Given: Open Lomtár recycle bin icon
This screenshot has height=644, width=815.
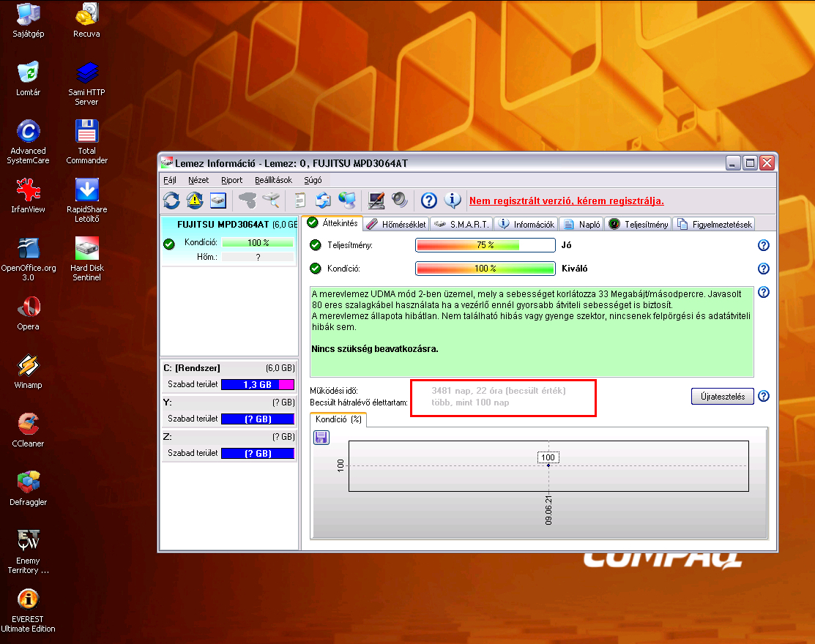Looking at the screenshot, I should pos(28,79).
